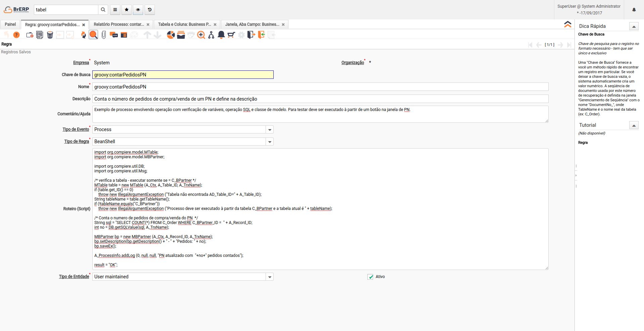The width and height of the screenshot is (644, 331).
Task: Click the Zoom Across magnifier-plus icon
Action: (x=201, y=35)
